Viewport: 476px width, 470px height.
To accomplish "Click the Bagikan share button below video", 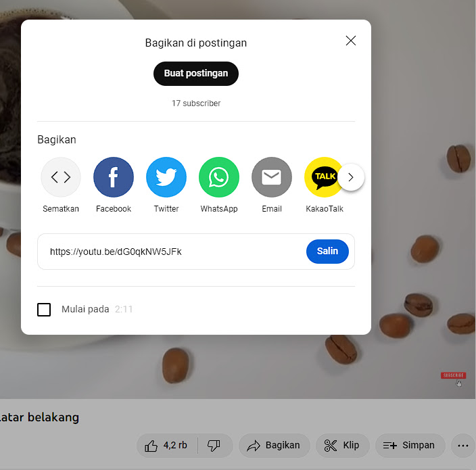I will 275,446.
